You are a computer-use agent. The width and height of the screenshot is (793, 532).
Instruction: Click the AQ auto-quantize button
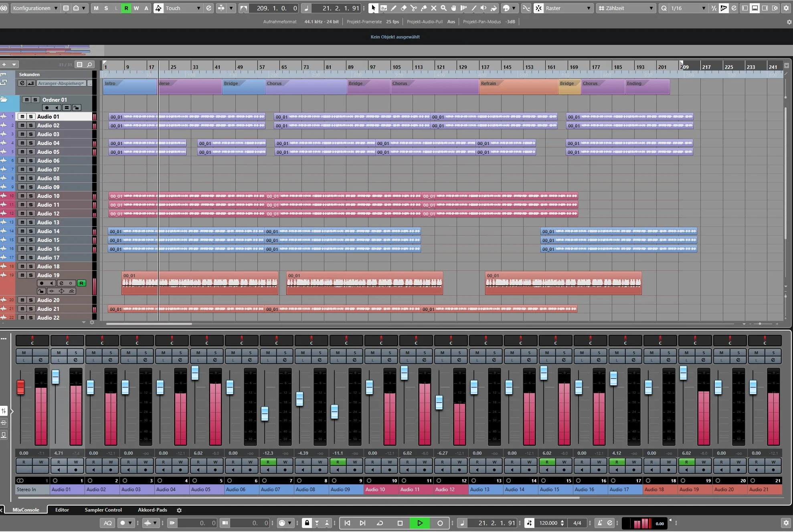pyautogui.click(x=108, y=523)
